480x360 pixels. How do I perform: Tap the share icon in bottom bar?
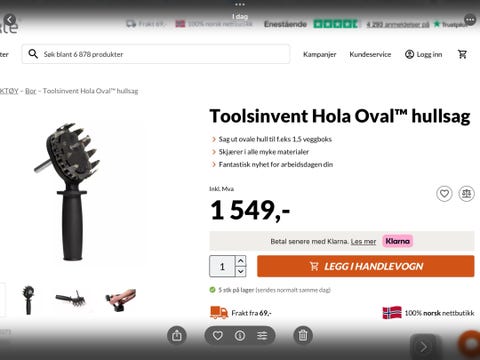tap(177, 335)
